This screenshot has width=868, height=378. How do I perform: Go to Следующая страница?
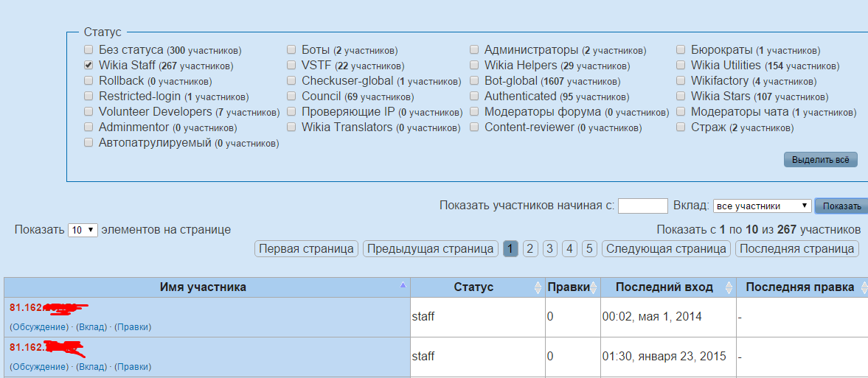tap(667, 249)
